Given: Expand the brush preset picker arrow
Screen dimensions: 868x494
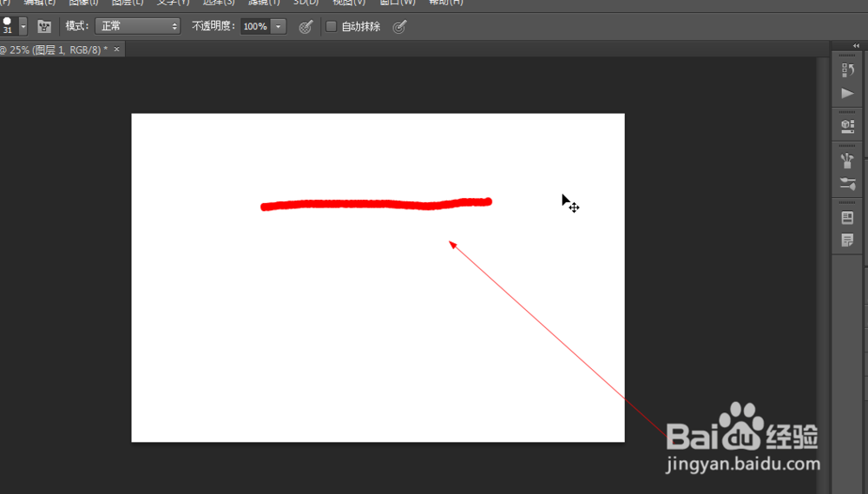Looking at the screenshot, I should tap(23, 26).
